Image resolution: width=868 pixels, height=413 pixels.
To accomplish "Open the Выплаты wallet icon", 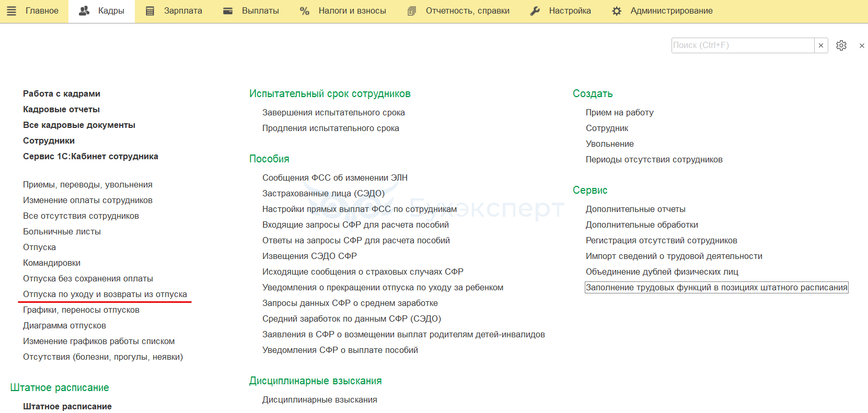I will tap(228, 11).
